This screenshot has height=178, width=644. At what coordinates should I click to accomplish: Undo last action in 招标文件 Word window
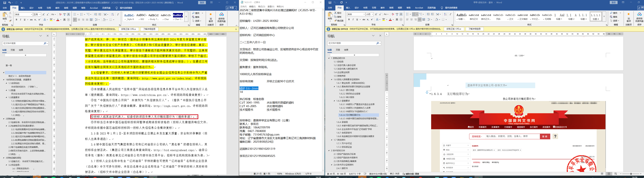[x=9, y=3]
